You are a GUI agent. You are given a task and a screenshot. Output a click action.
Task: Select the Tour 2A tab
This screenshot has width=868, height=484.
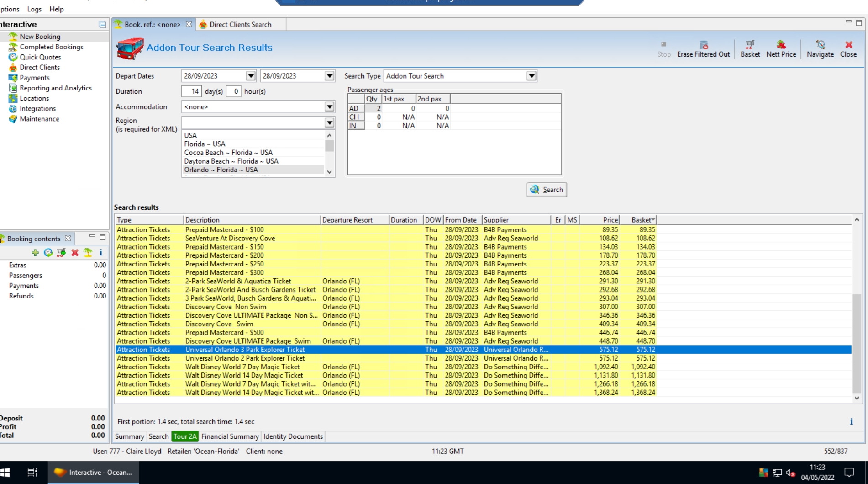pos(185,436)
